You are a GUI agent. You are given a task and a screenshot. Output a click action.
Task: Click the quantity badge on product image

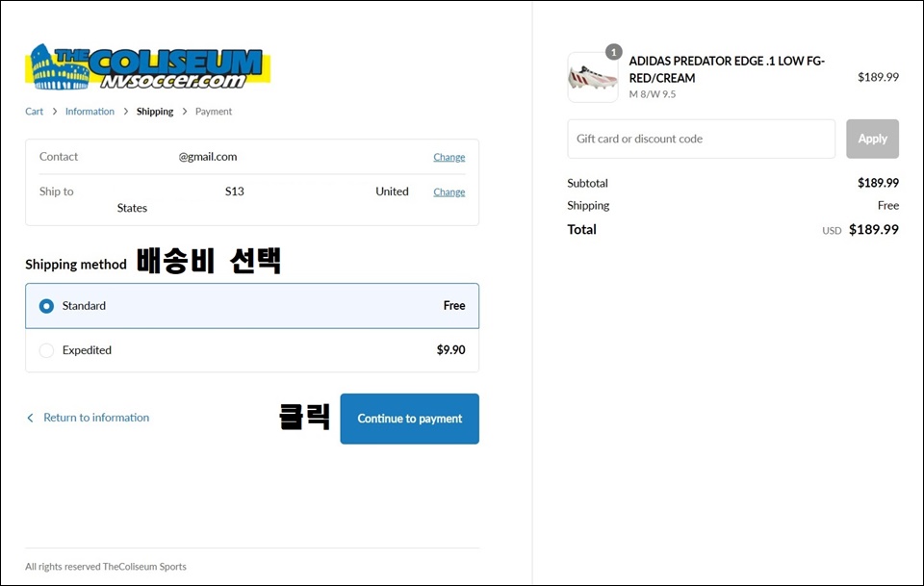point(613,52)
